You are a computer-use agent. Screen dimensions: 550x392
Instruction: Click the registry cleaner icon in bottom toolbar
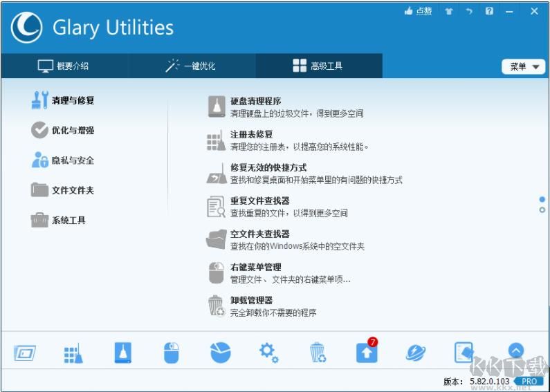tap(73, 353)
